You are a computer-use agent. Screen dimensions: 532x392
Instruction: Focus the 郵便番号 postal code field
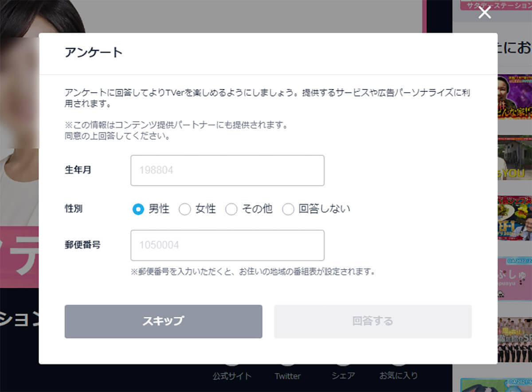[227, 245]
